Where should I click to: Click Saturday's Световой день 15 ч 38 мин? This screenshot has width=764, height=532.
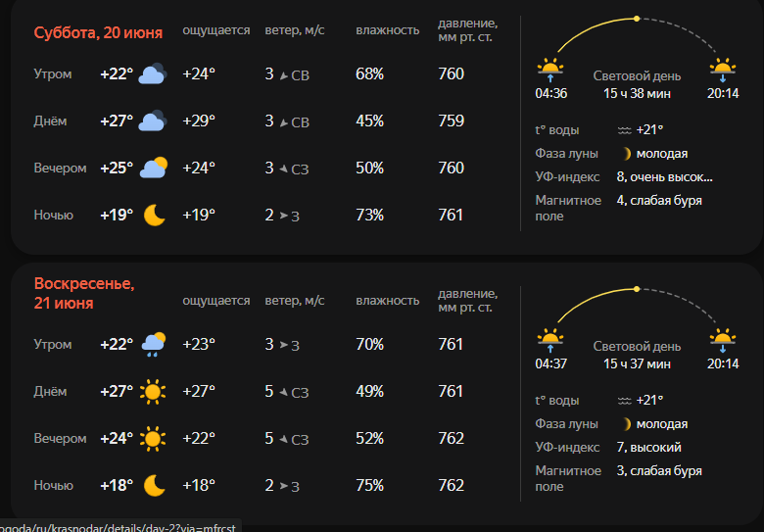tap(637, 85)
